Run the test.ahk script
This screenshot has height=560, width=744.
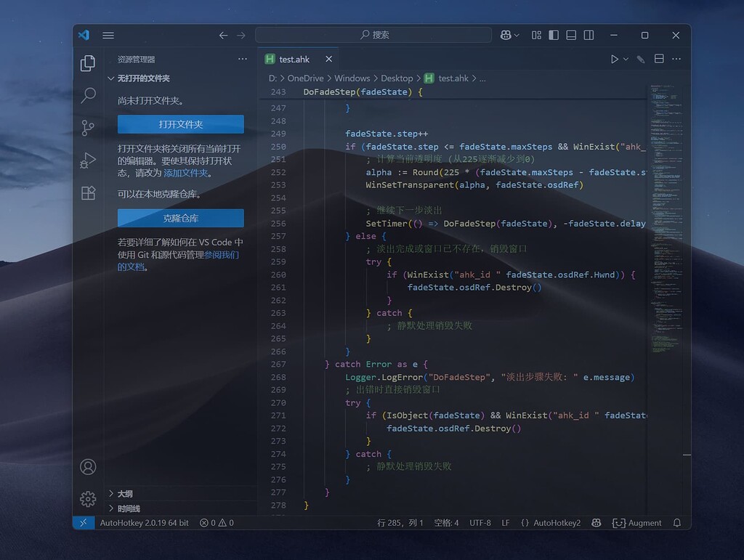[615, 60]
